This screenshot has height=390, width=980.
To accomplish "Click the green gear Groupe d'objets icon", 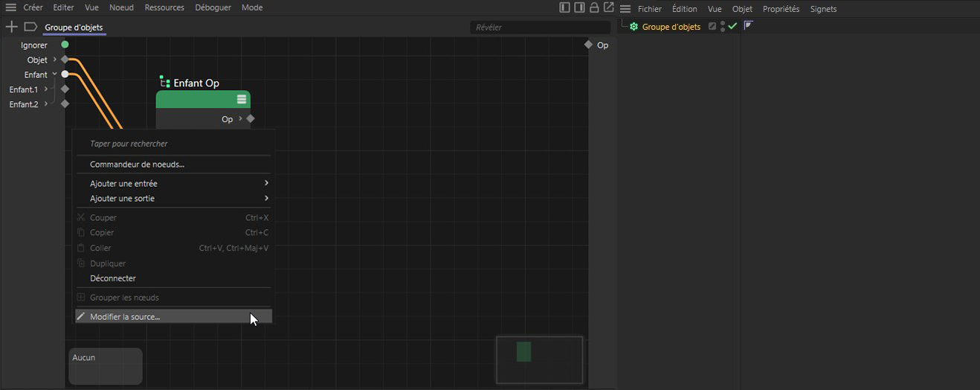I will click(634, 27).
